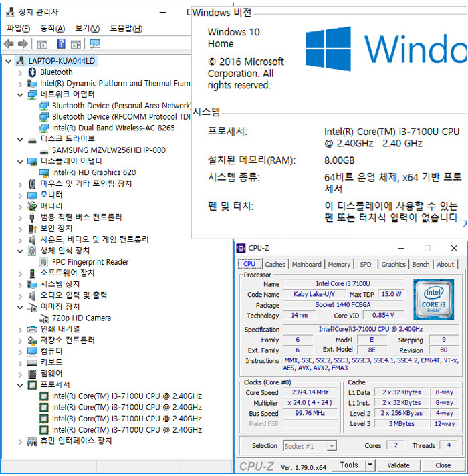468x476 pixels.
Task: Open the Tools dropdown arrow in CPU-Z
Action: [370, 465]
